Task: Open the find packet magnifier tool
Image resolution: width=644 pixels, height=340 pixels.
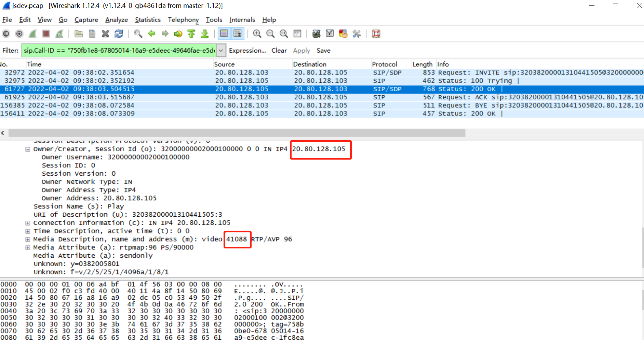Action: click(138, 33)
